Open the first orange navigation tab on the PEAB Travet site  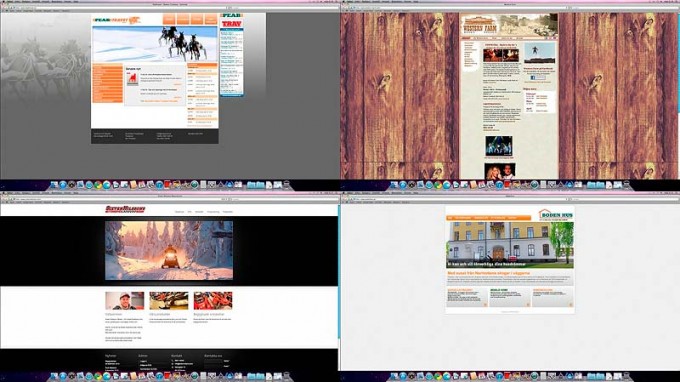pyautogui.click(x=169, y=19)
